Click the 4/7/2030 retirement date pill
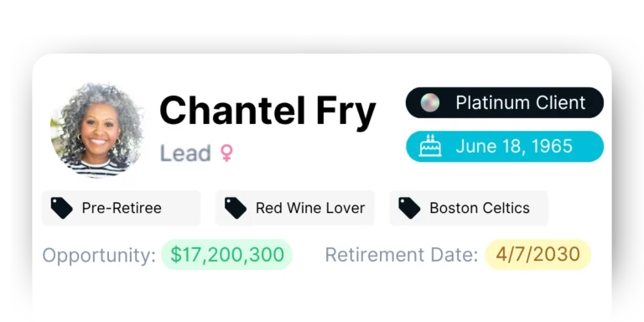 click(x=538, y=254)
